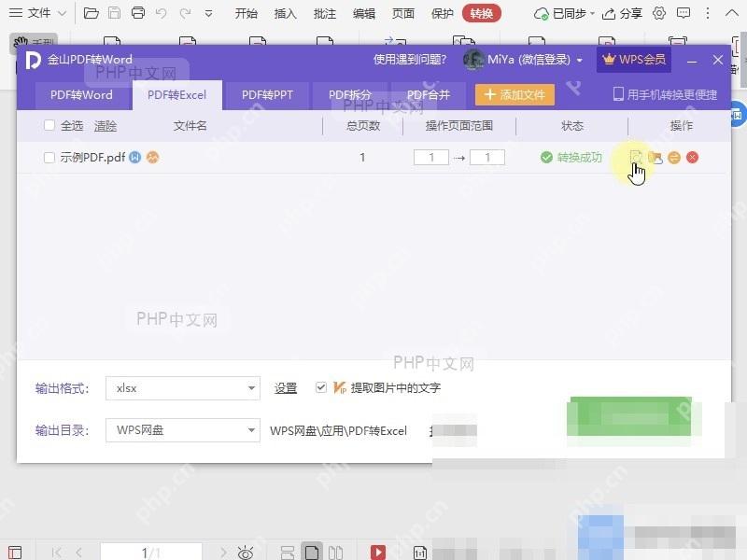Go to first page with the arrow icon
747x560 pixels.
(56, 553)
